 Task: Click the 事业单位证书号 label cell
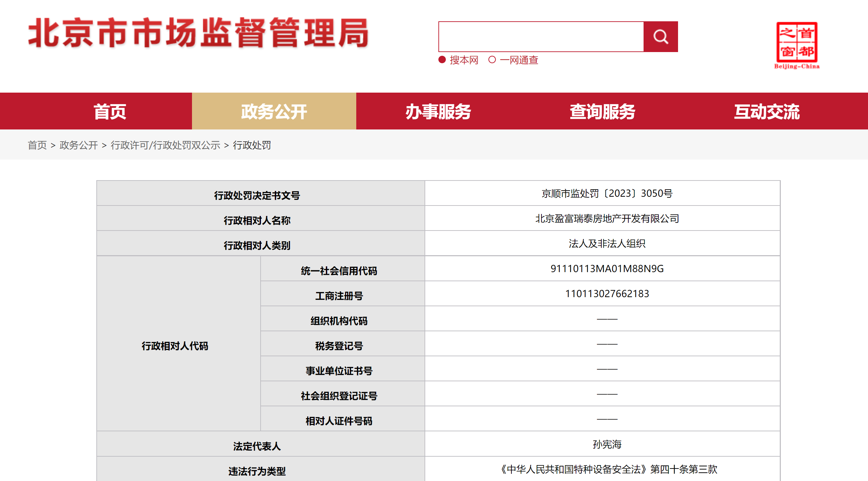point(342,369)
